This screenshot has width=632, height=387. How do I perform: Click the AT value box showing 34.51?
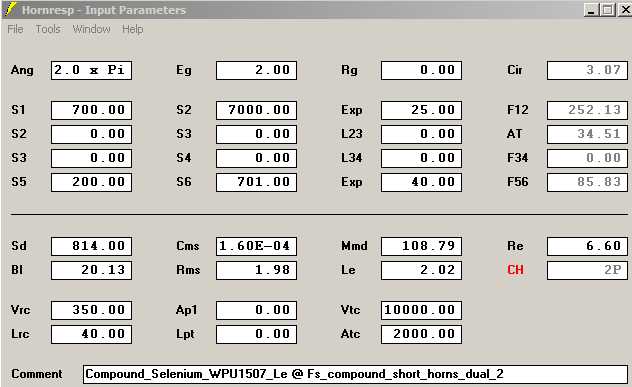pos(587,134)
